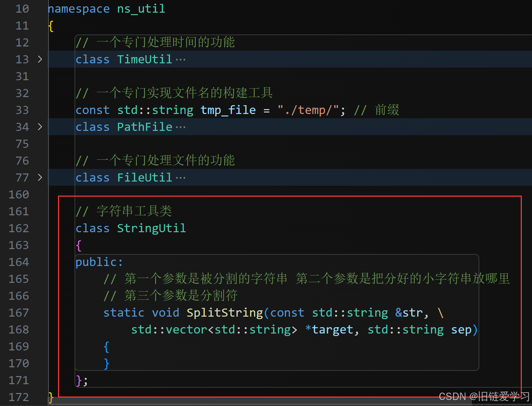Click the 'PathFile' class name
Viewport: 532px width, 406px height.
144,127
